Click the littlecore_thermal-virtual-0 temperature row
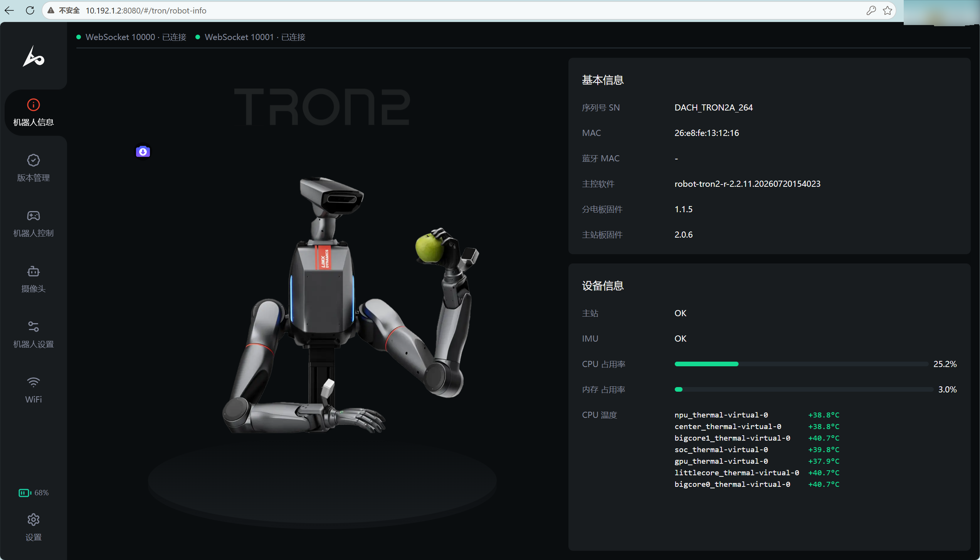Viewport: 980px width, 560px height. click(x=757, y=473)
